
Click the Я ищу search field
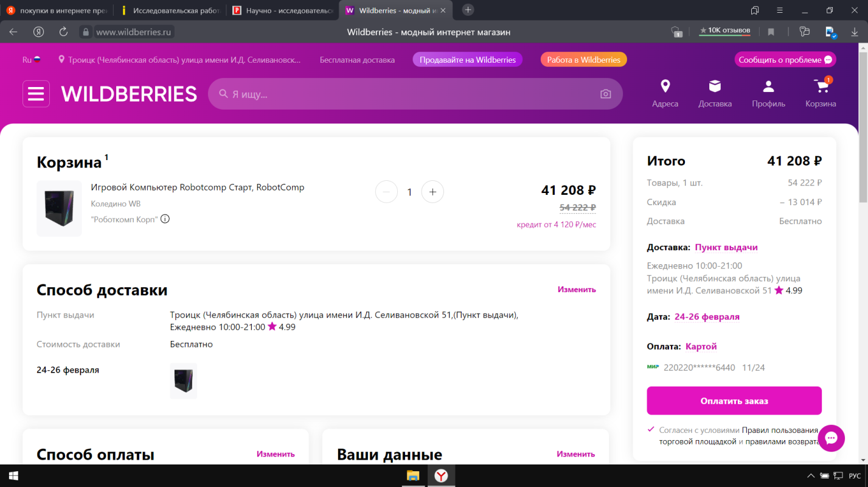point(415,94)
